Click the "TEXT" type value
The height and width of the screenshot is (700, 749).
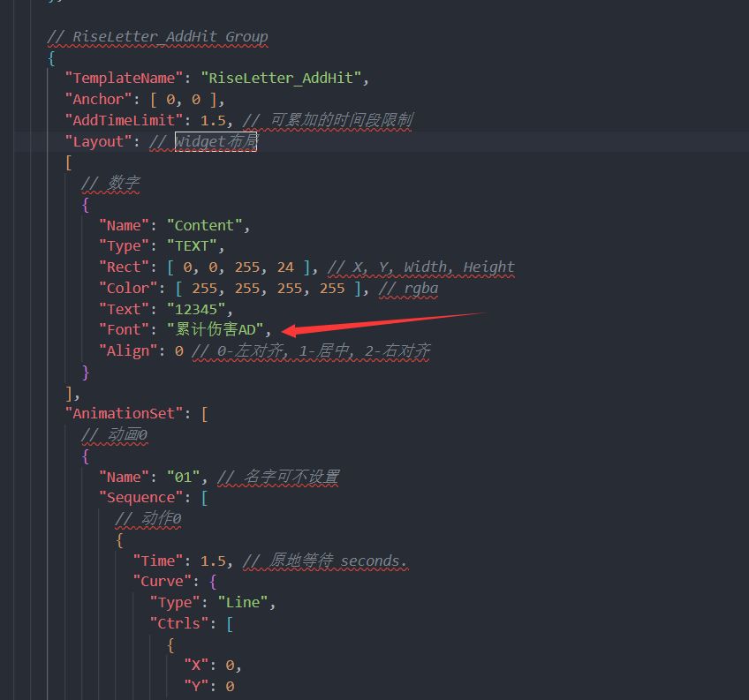192,246
